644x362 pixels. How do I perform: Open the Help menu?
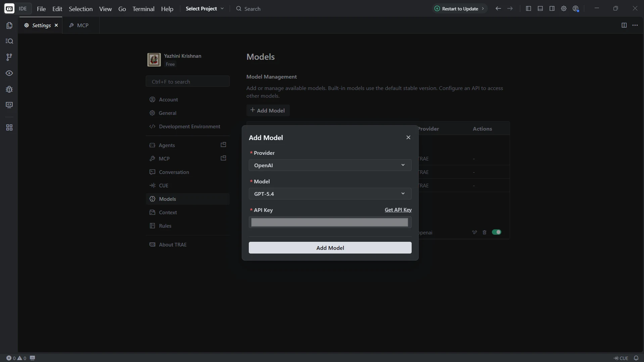coord(167,9)
